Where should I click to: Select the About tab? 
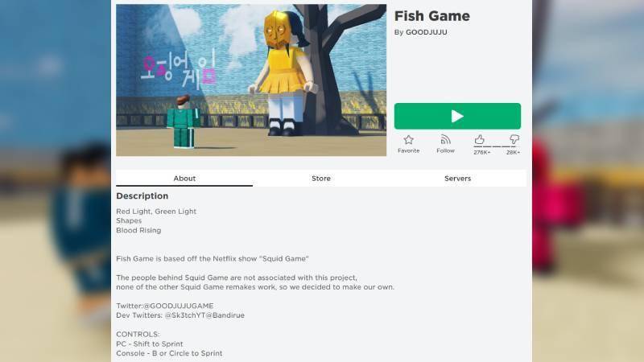coord(184,178)
